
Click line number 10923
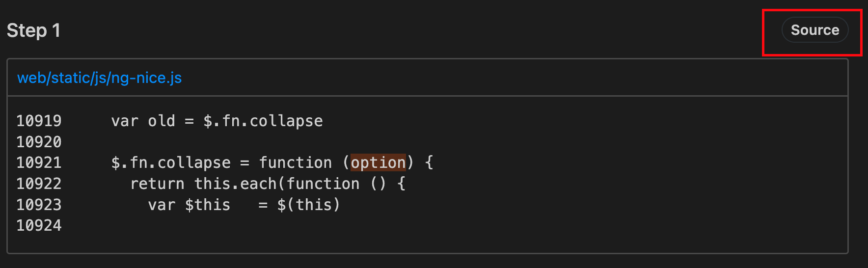pos(39,205)
